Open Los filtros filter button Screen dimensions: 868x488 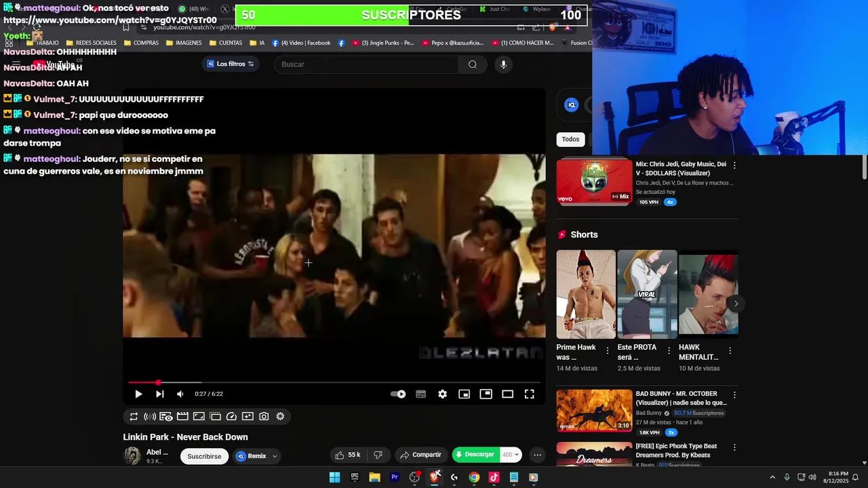231,64
